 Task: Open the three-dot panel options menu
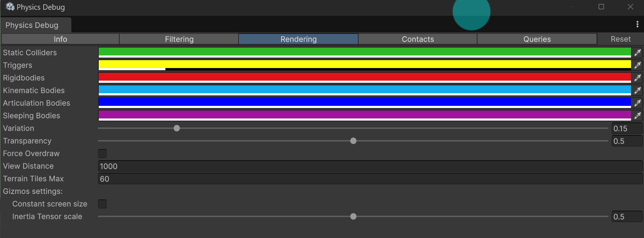pos(637,24)
